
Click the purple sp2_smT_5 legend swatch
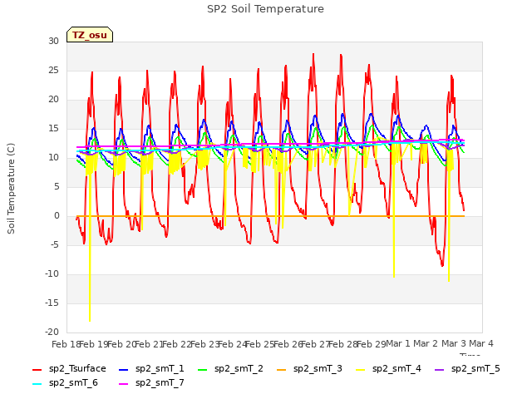440,369
